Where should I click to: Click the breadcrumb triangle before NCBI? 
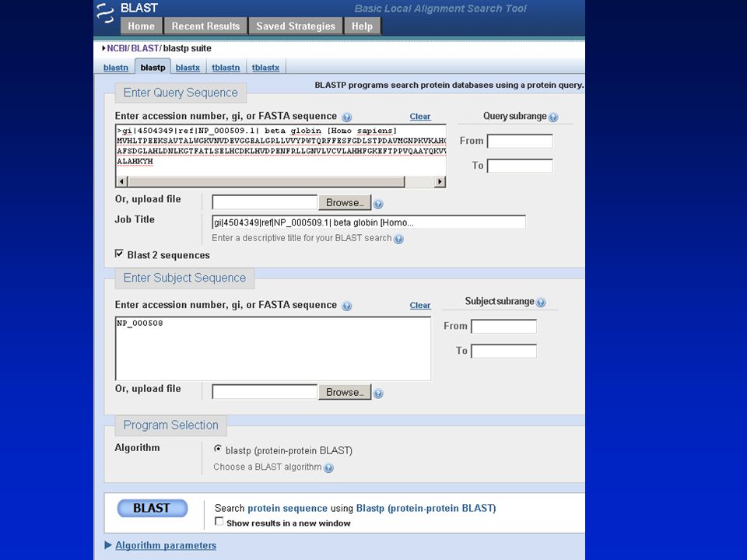point(103,48)
